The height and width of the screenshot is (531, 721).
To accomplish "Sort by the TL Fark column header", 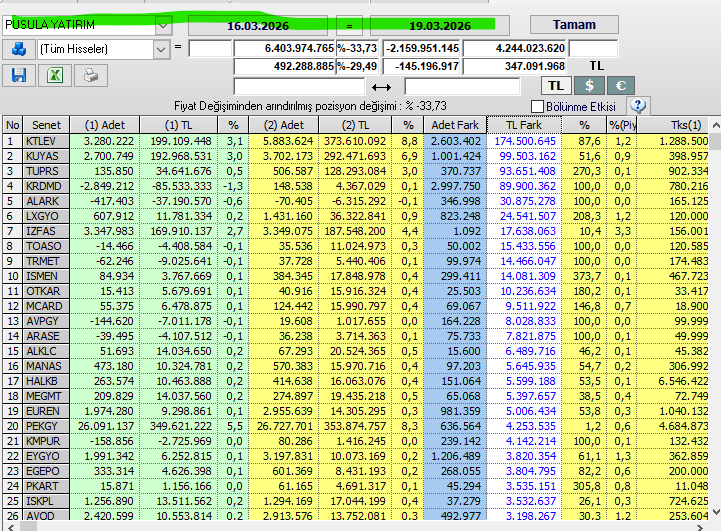I will 524,125.
